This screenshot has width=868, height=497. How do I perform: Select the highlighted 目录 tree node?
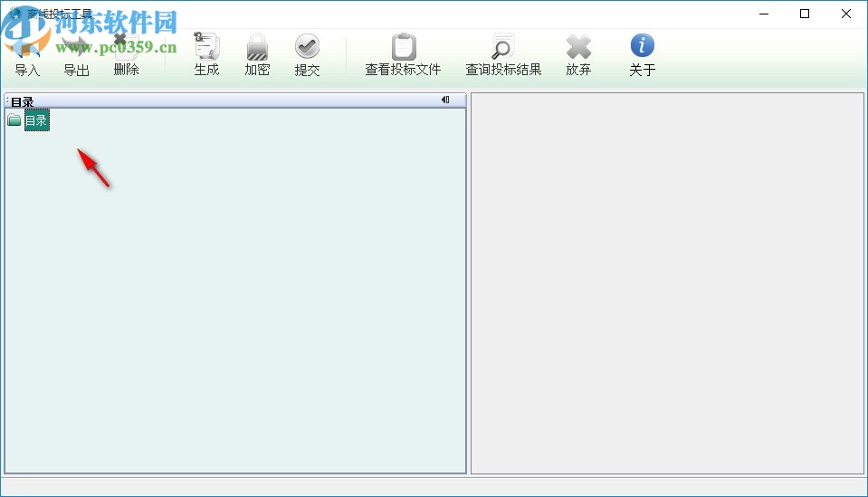pyautogui.click(x=36, y=120)
